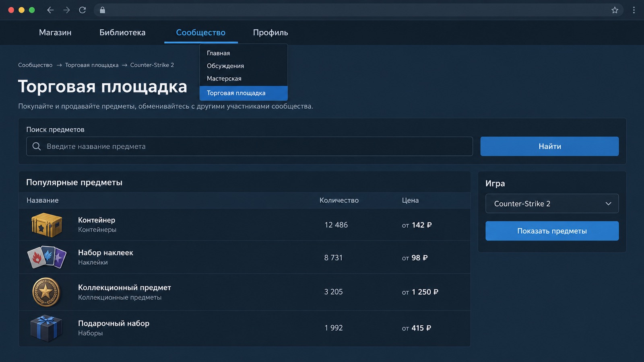Open the Профиль tab
Viewport: 644px width, 362px height.
(x=270, y=33)
